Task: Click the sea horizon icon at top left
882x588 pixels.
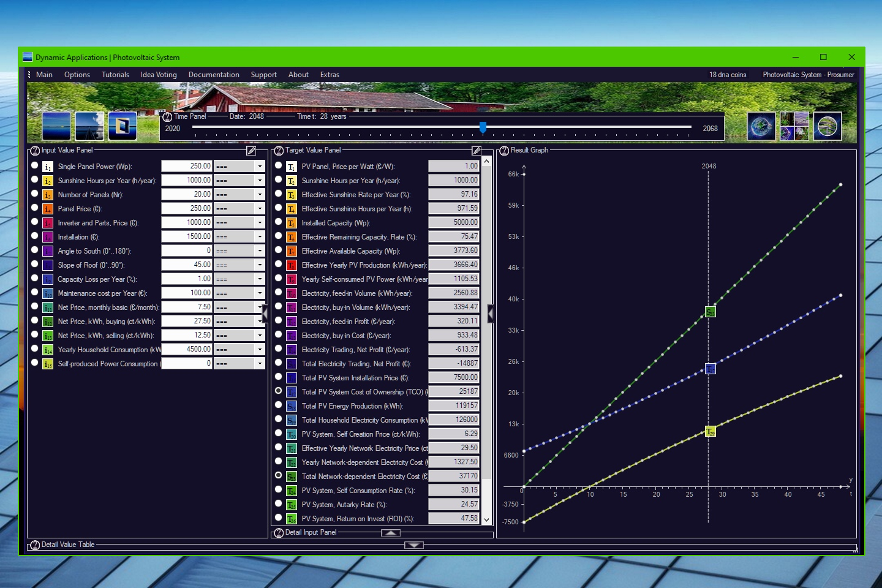Action: click(x=56, y=126)
